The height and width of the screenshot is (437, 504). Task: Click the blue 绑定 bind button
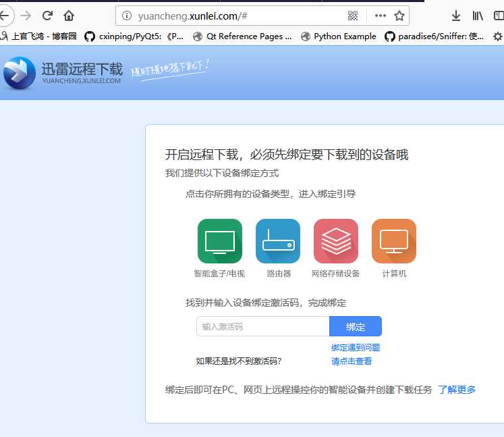pyautogui.click(x=356, y=326)
